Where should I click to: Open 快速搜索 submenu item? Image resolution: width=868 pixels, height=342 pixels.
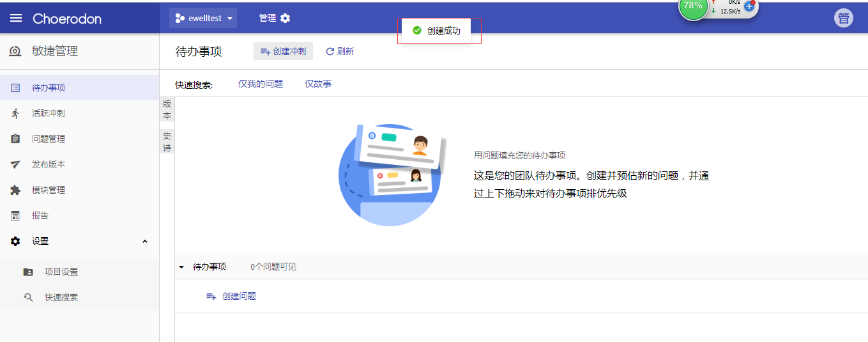80,297
